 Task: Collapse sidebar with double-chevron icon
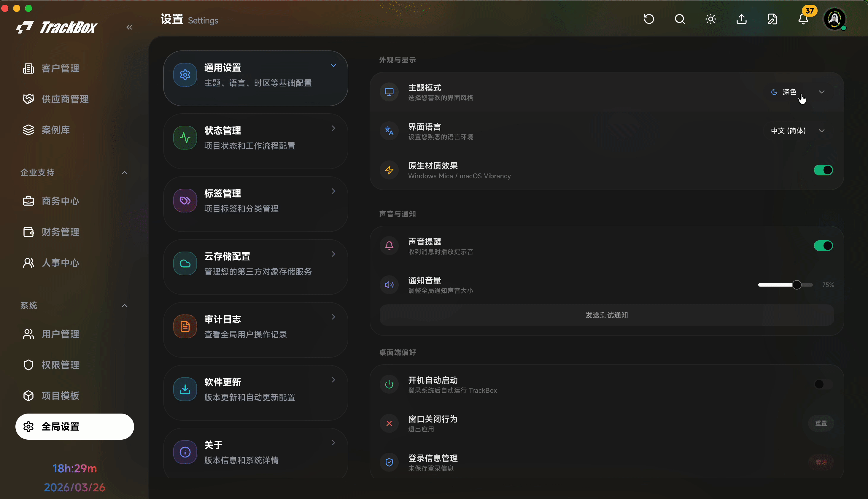129,27
